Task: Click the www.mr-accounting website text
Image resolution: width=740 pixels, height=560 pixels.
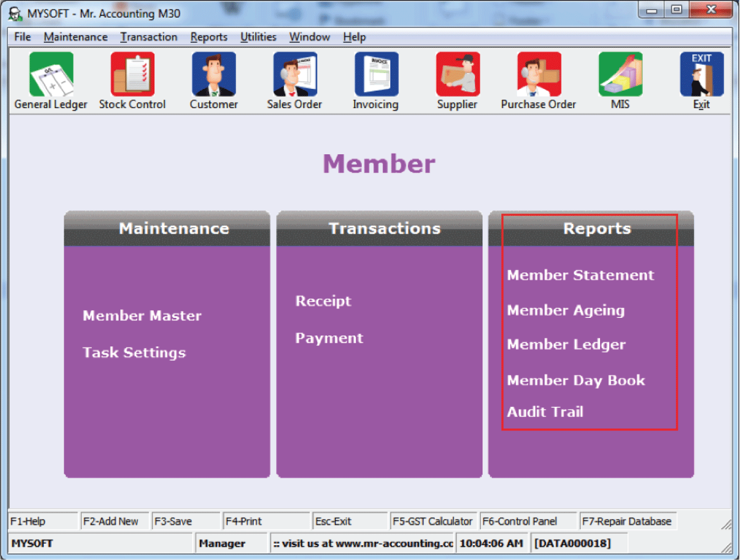Action: [362, 543]
